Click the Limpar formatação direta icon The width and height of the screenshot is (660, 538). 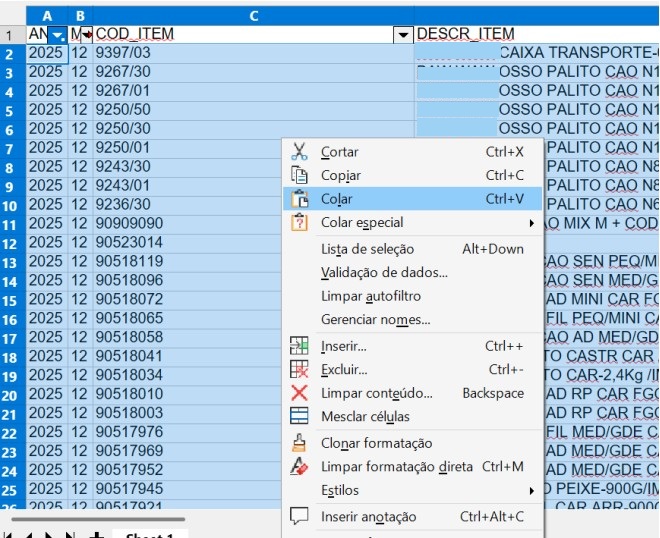click(299, 466)
